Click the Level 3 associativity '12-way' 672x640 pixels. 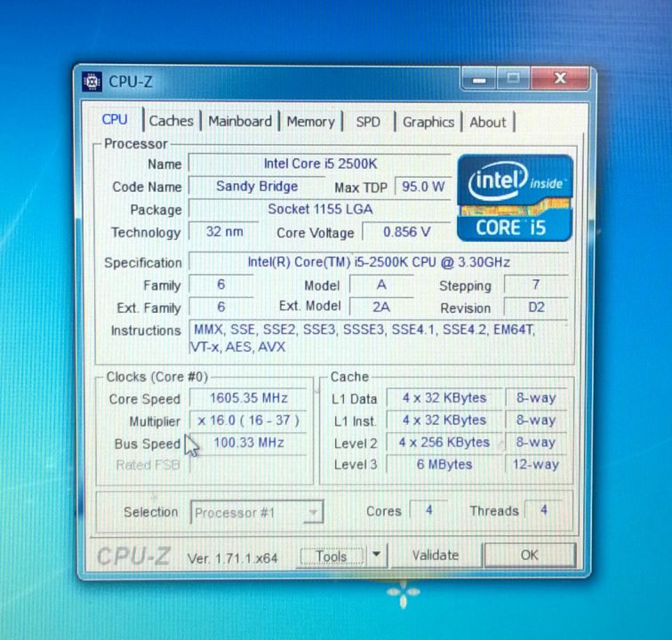[x=536, y=465]
